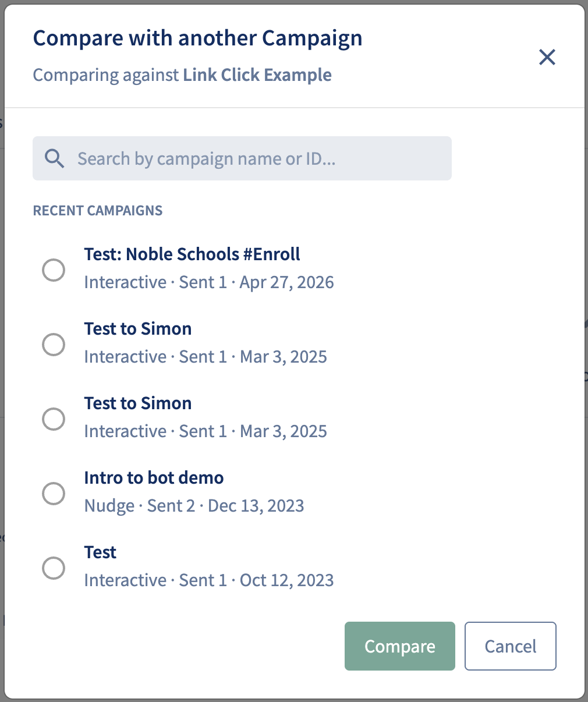This screenshot has width=588, height=702.
Task: Pick the lower Test to Simon radio button
Action: click(54, 419)
